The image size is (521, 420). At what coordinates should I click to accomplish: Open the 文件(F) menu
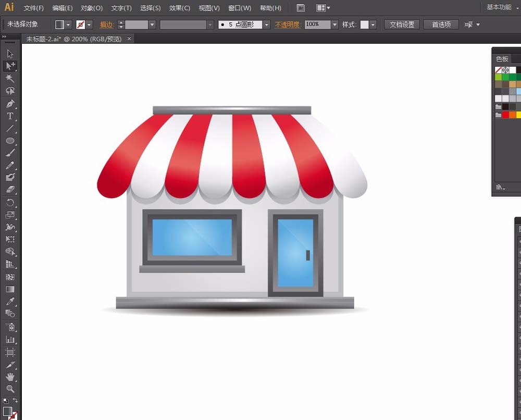tap(33, 8)
